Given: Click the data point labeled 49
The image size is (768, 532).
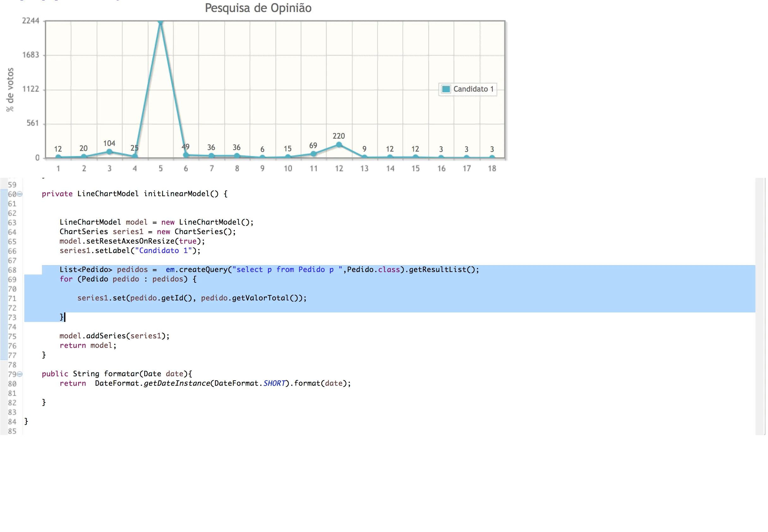Looking at the screenshot, I should pyautogui.click(x=186, y=155).
